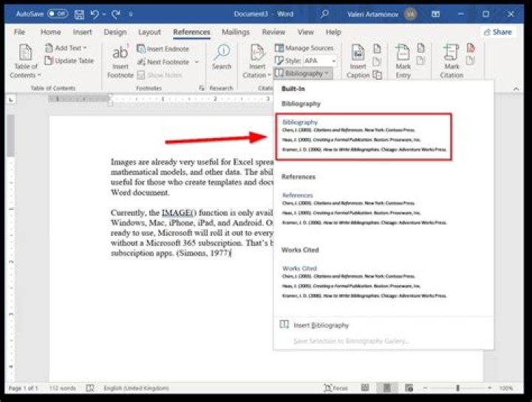Collapse the ribbon with the chevron
Screen dimensions: 532x402
pos(516,89)
